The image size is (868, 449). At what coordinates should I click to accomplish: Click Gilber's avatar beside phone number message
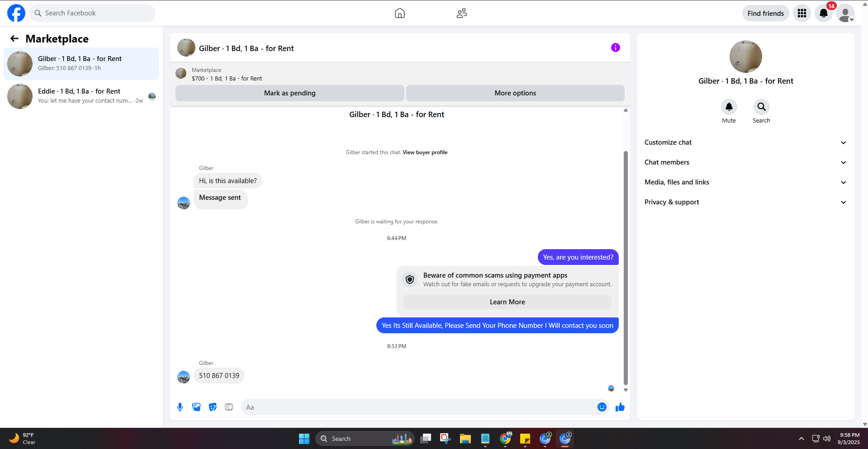(184, 377)
